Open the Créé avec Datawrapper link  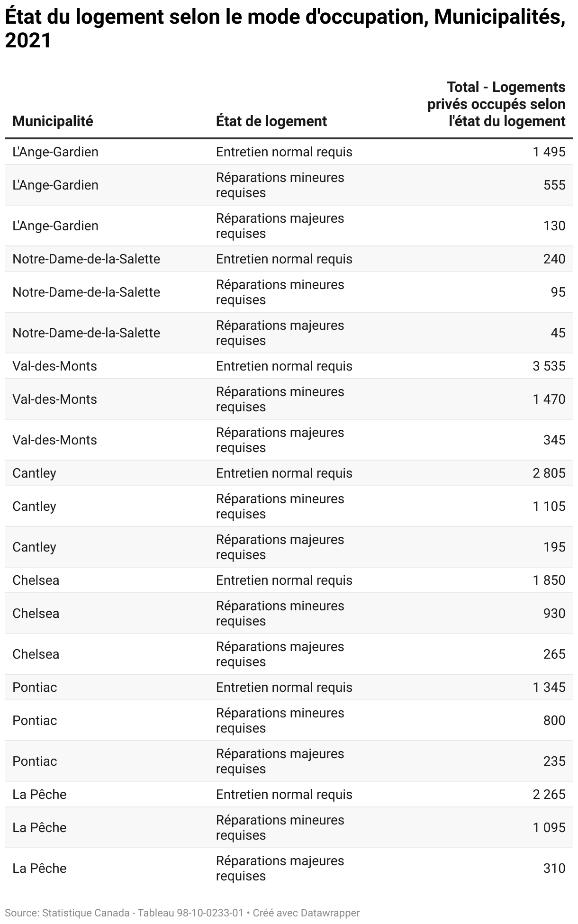tap(306, 913)
